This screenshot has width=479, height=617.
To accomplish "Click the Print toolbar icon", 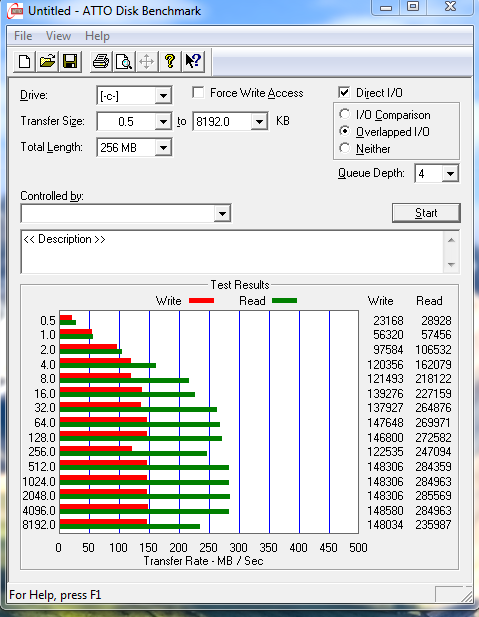I will click(101, 61).
